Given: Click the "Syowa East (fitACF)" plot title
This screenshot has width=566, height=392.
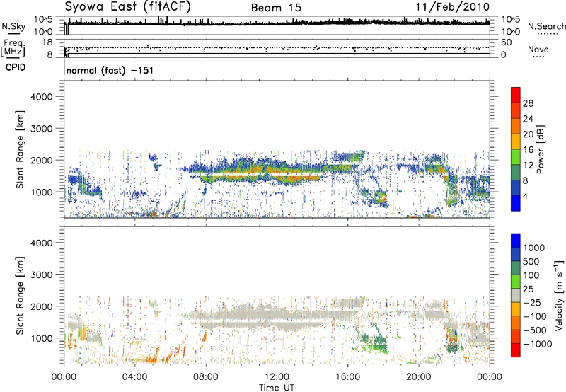Looking at the screenshot, I should pos(128,7).
